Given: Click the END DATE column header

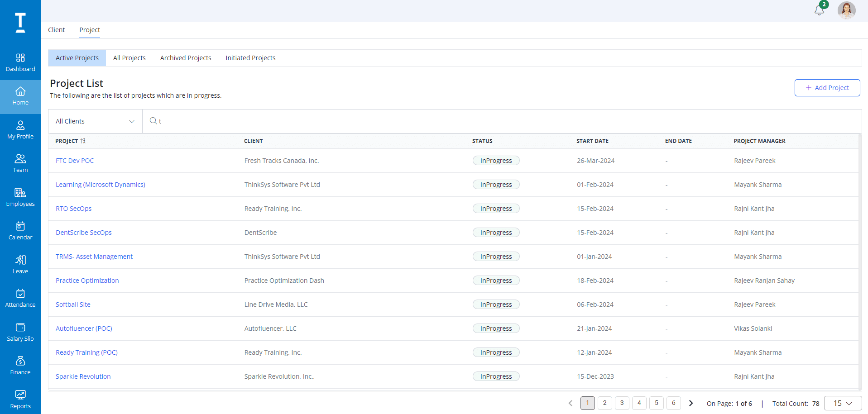Looking at the screenshot, I should pyautogui.click(x=678, y=141).
